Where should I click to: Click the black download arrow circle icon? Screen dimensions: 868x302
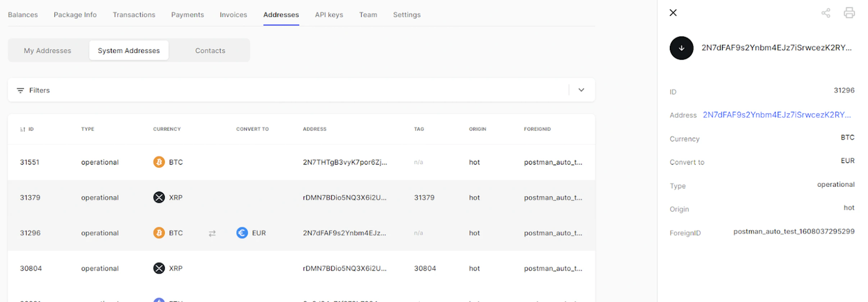click(681, 48)
